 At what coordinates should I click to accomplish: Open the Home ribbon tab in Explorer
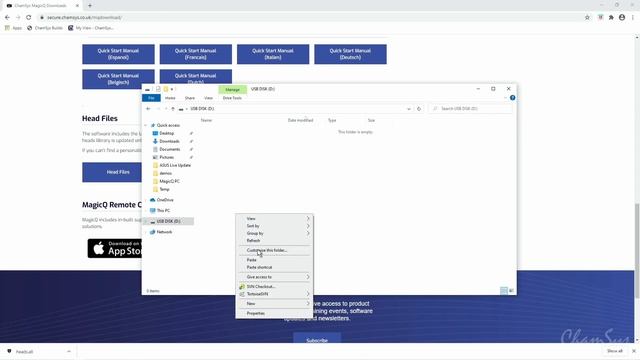170,98
